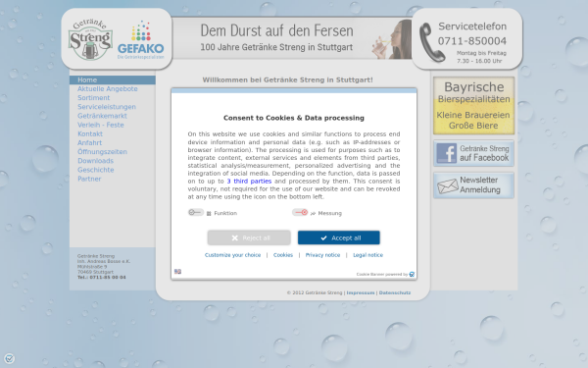Click the icon beside the Funktion label
This screenshot has width=588, height=368.
pos(209,213)
